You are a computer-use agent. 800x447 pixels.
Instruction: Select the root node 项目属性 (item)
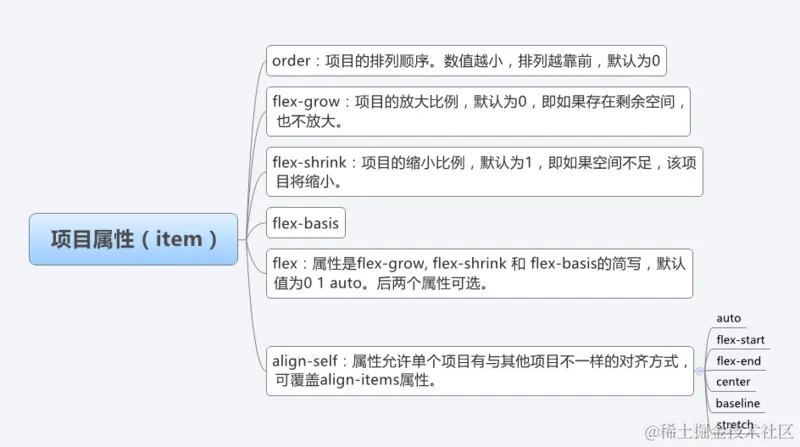pyautogui.click(x=133, y=239)
